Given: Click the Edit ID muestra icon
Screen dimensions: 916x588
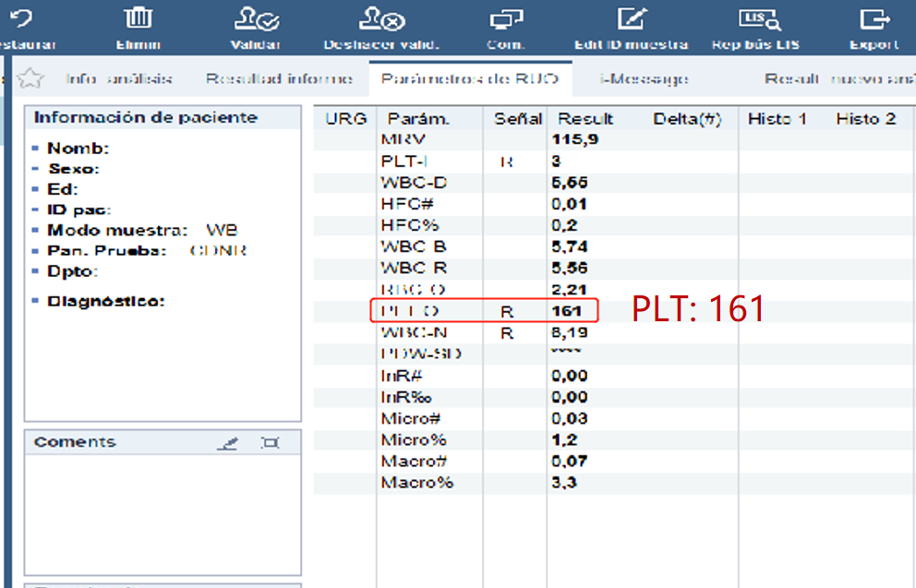Looking at the screenshot, I should pyautogui.click(x=632, y=20).
